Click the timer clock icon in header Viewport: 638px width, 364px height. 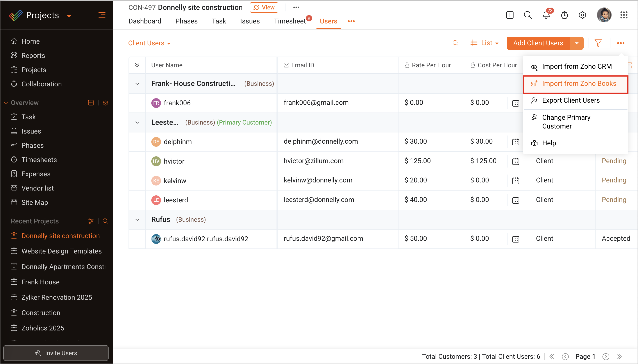(x=564, y=15)
